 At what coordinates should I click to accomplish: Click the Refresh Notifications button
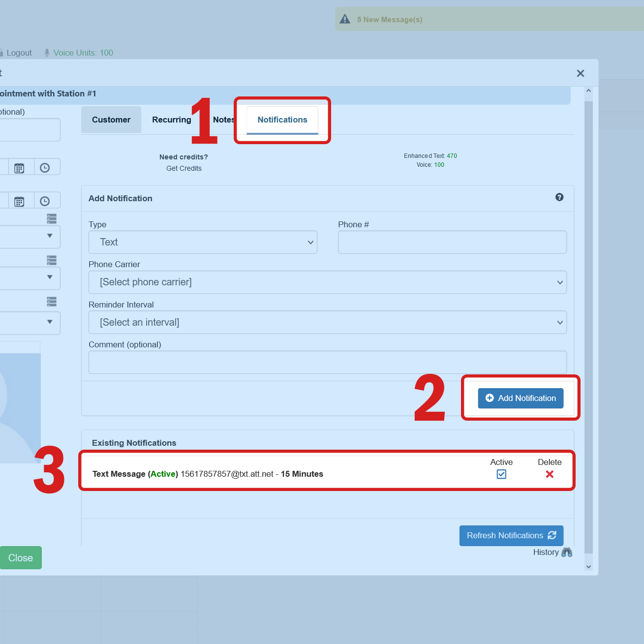tap(511, 535)
